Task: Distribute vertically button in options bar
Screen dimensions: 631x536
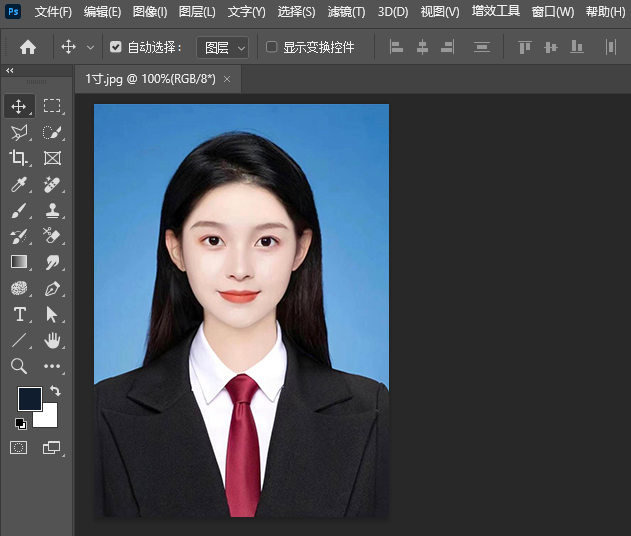Action: pyautogui.click(x=482, y=47)
